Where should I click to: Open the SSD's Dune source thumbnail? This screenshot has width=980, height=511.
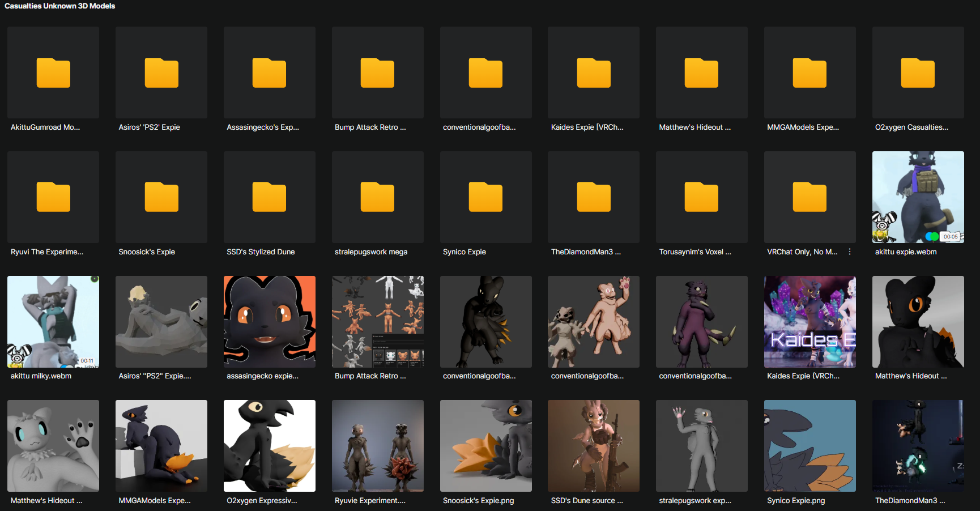(594, 446)
